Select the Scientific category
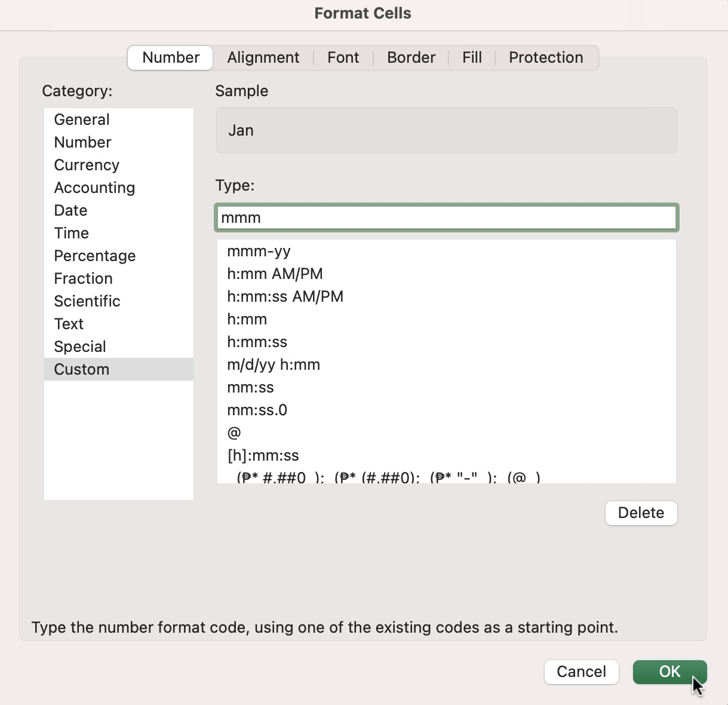Viewport: 728px width, 705px height. click(x=119, y=301)
